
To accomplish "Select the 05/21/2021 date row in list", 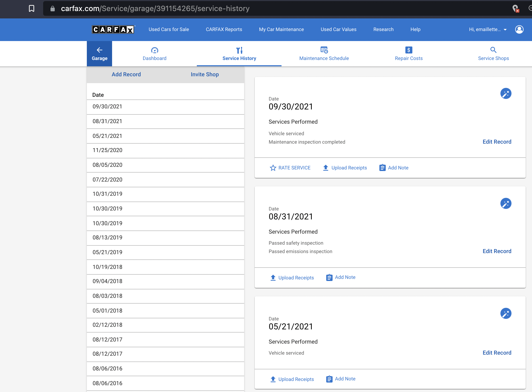I will (x=165, y=136).
